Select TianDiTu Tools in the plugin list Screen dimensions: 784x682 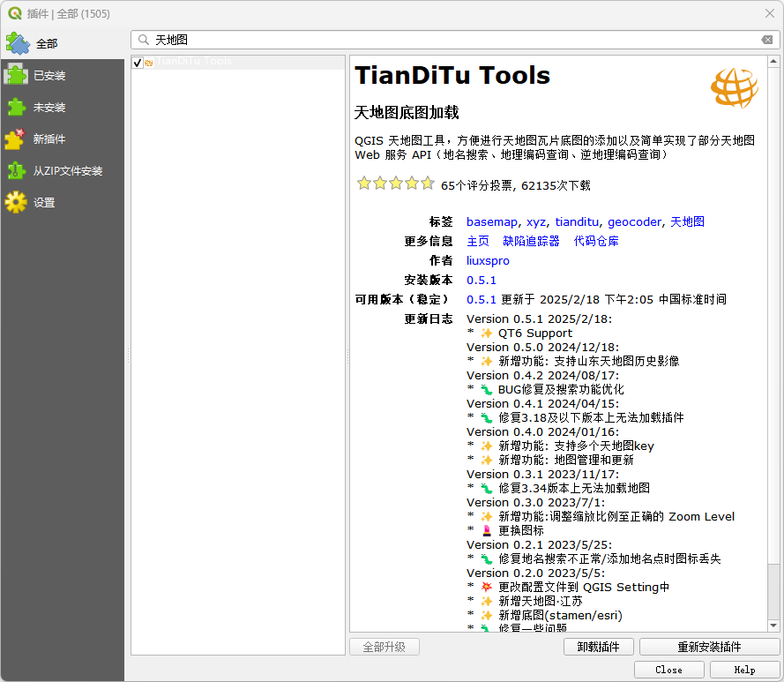click(238, 62)
